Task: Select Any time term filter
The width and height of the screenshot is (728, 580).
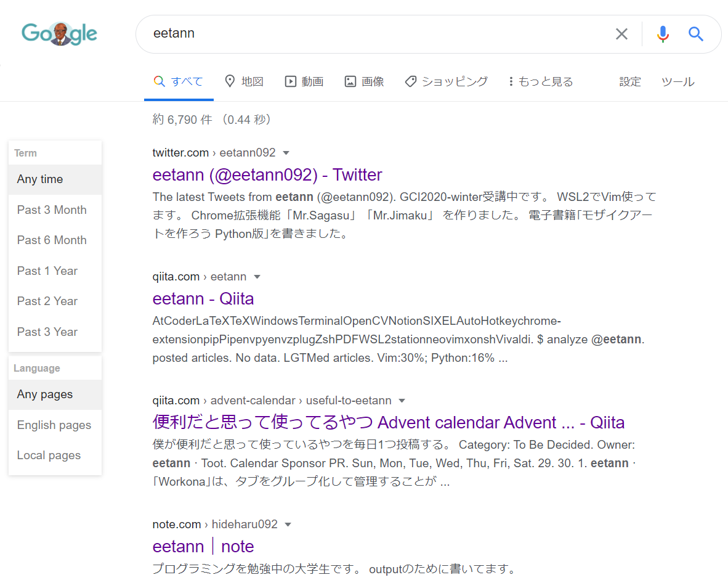Action: point(55,179)
